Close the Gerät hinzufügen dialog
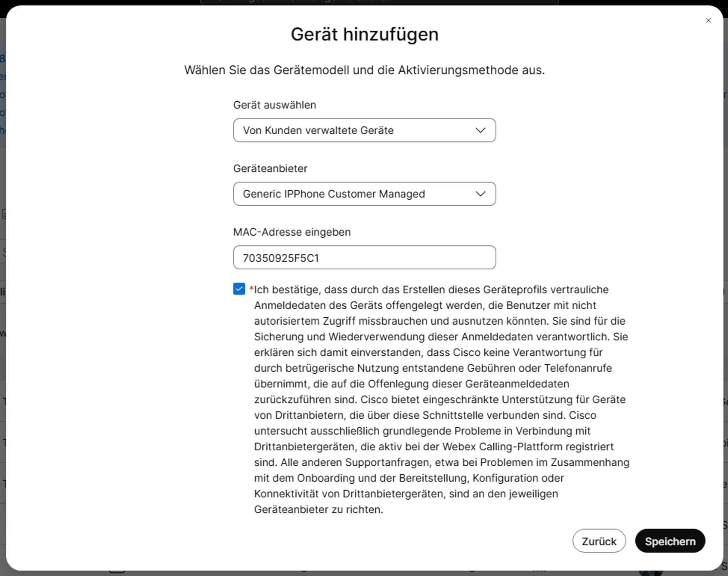The height and width of the screenshot is (576, 728). tap(708, 21)
